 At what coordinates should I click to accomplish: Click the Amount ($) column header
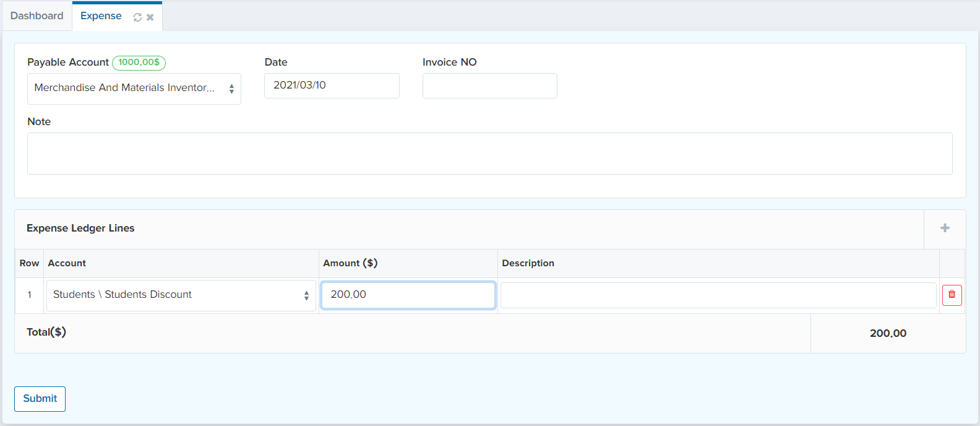350,263
